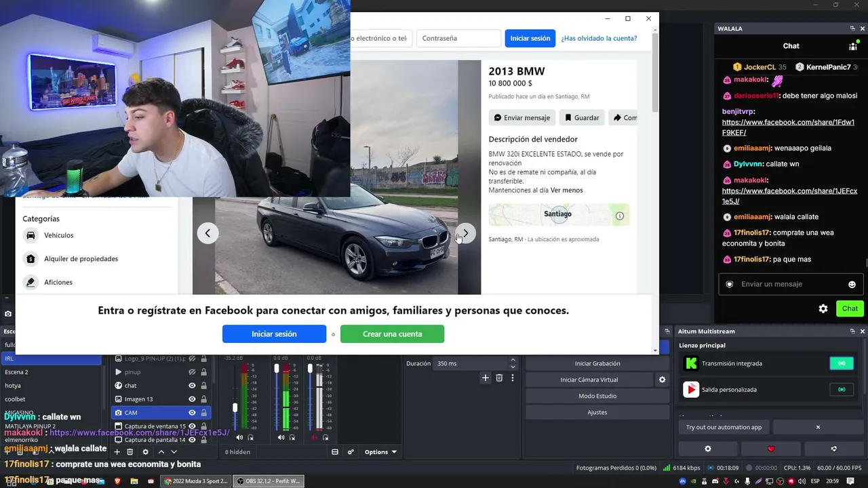
Task: Switch audio mixer layout
Action: 334,452
